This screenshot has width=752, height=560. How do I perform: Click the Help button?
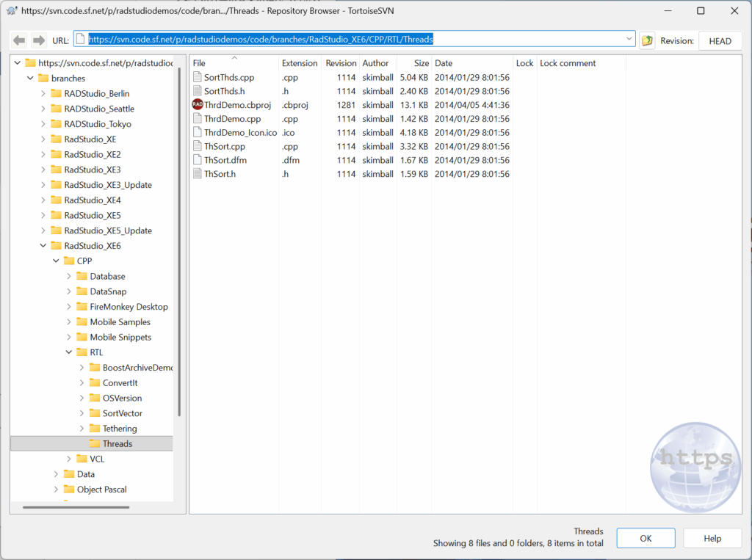(x=712, y=538)
